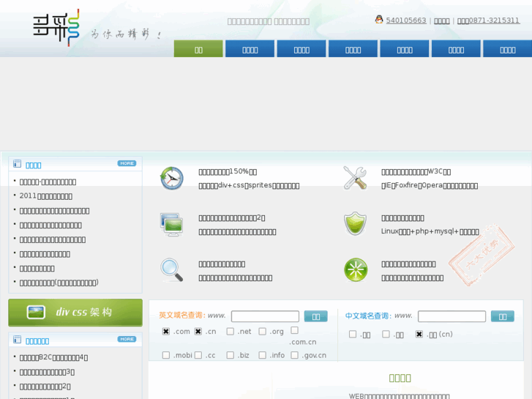This screenshot has height=399, width=532.
Task: Focus the English domain www input field
Action: [265, 316]
